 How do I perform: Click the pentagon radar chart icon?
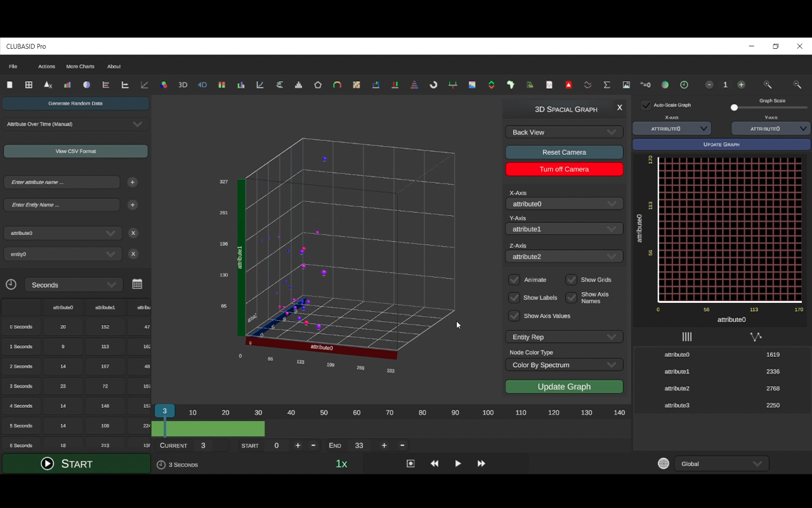coord(318,85)
